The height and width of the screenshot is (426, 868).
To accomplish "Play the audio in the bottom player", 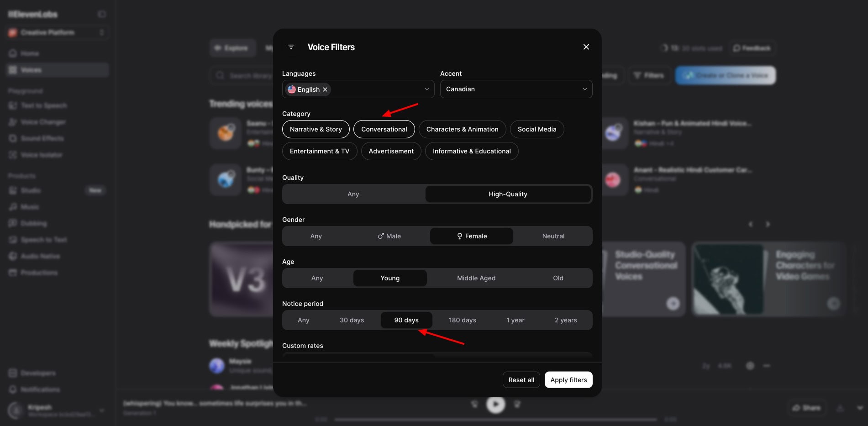I will (x=495, y=404).
